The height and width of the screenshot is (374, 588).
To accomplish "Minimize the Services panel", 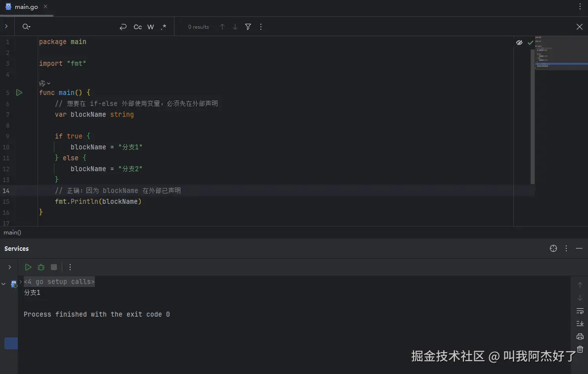I will (579, 248).
